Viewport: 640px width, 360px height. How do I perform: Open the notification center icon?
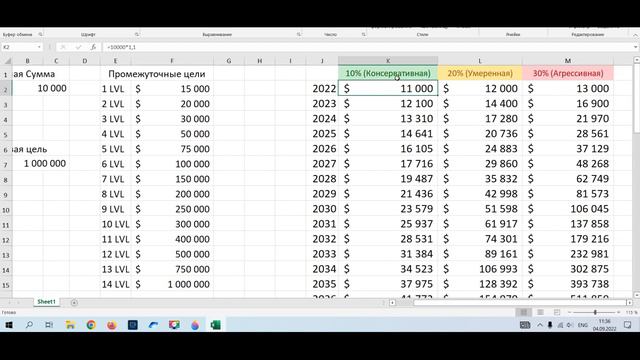pyautogui.click(x=627, y=325)
